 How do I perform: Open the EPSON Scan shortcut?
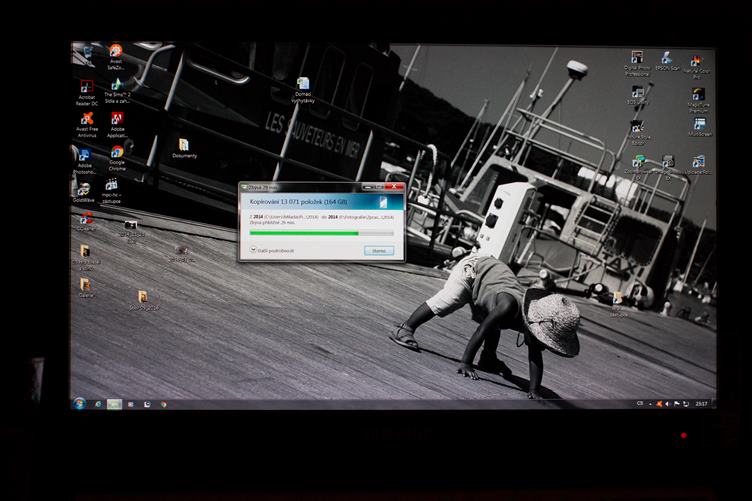coord(667,61)
